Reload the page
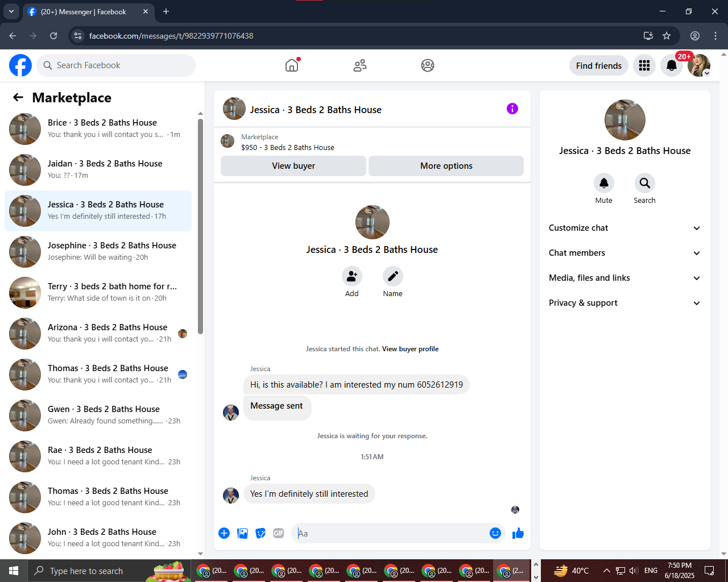728x582 pixels. point(53,36)
